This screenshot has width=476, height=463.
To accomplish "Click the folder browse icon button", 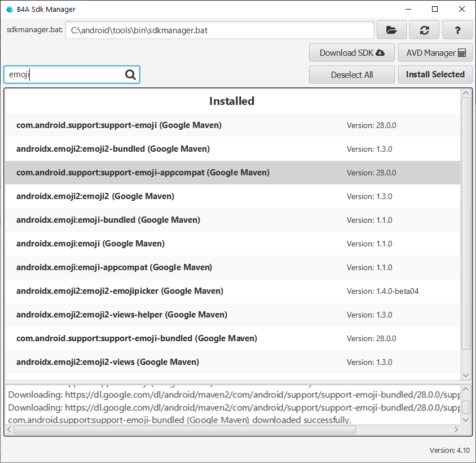I will (x=391, y=30).
